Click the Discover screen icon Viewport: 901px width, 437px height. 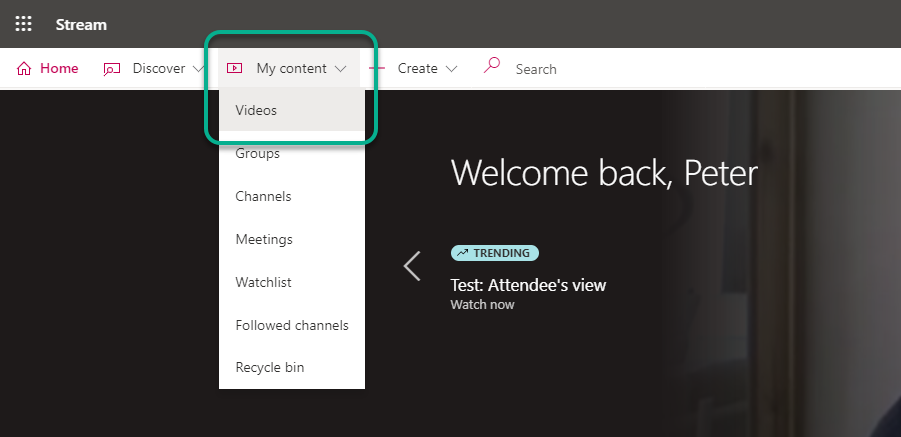(x=111, y=69)
